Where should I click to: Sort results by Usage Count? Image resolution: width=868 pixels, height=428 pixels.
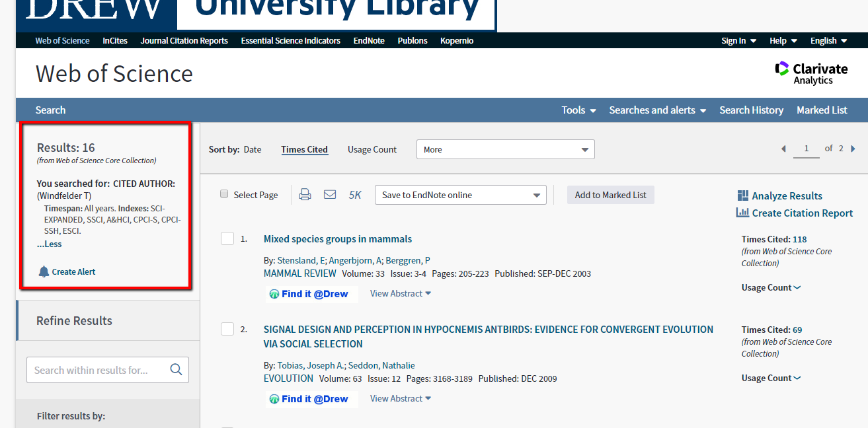click(372, 149)
